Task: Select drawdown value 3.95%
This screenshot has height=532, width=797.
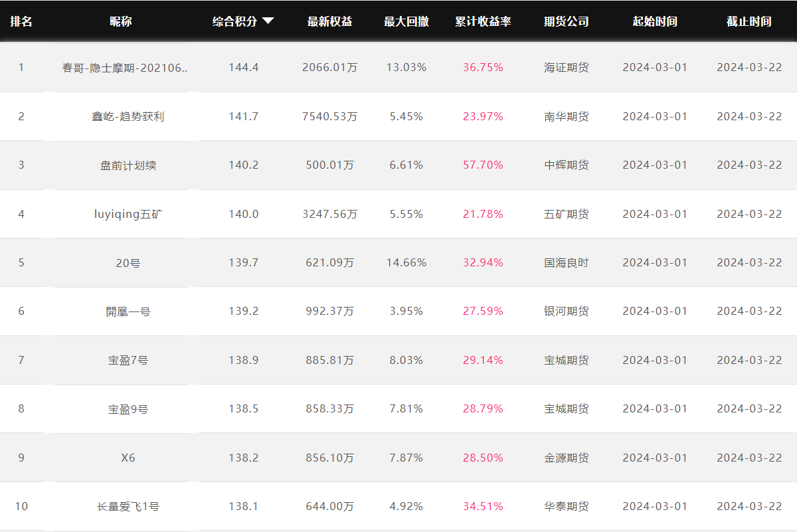Action: pyautogui.click(x=406, y=311)
